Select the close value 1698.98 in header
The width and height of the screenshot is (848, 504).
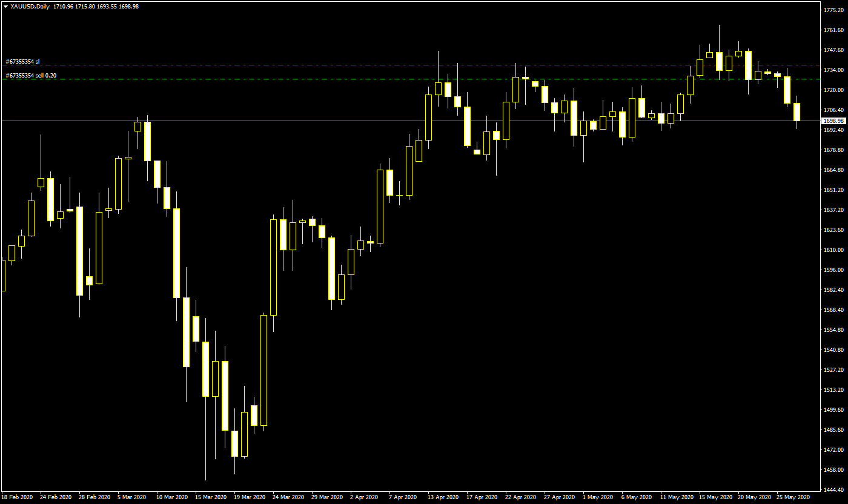pyautogui.click(x=129, y=7)
